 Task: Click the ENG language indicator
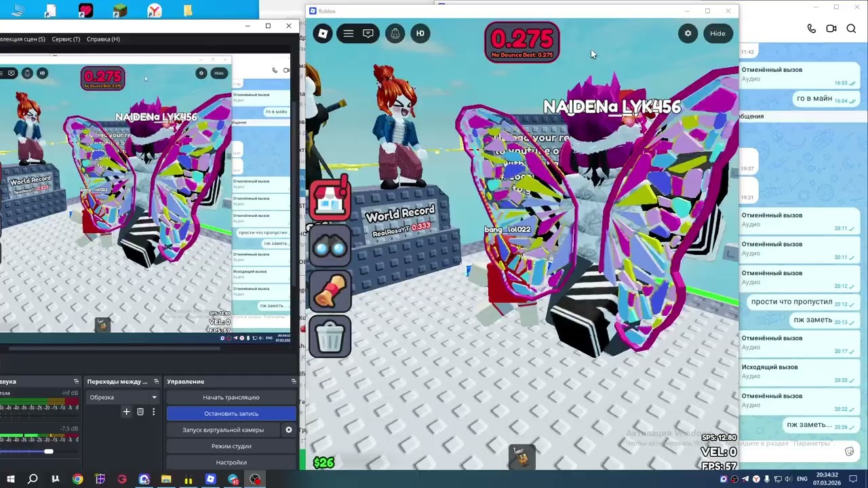802,479
